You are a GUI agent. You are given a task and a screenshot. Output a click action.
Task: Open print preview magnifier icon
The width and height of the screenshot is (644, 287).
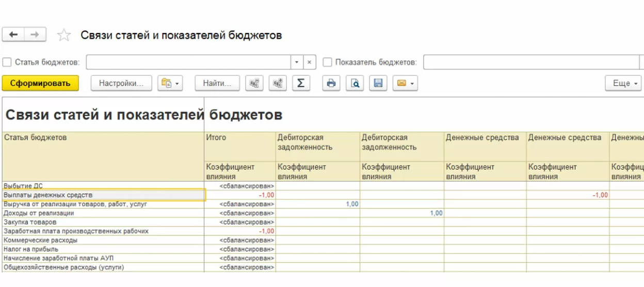(355, 83)
